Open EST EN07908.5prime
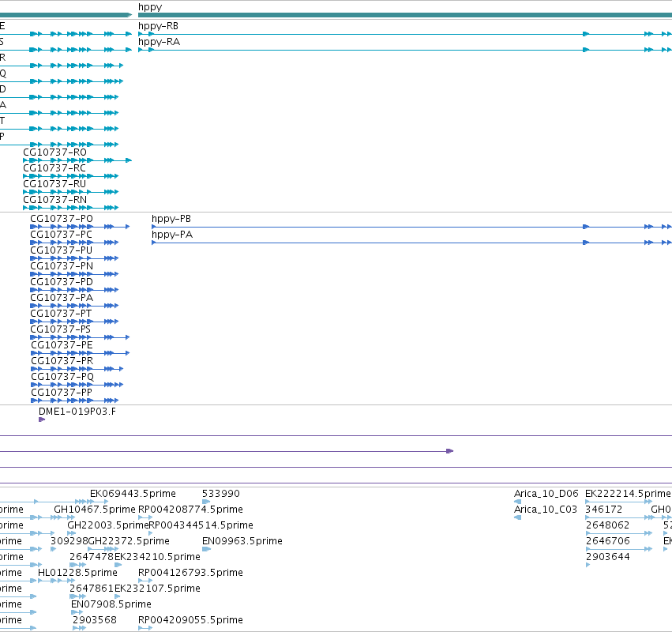672x632 pixels. (x=111, y=604)
